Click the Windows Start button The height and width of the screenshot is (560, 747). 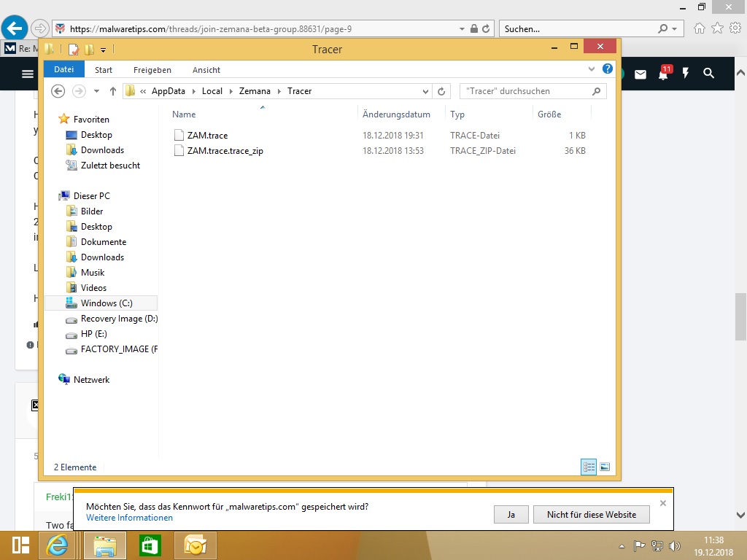(x=20, y=545)
